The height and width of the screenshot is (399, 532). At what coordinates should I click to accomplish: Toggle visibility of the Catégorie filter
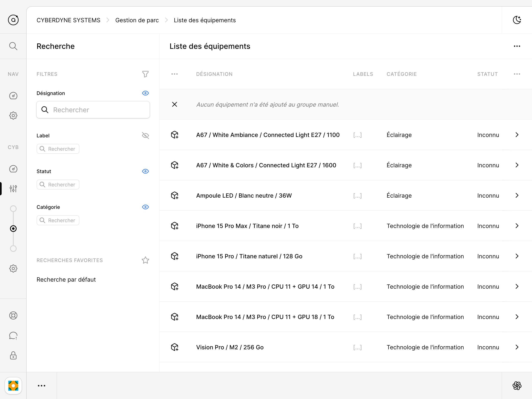(145, 207)
